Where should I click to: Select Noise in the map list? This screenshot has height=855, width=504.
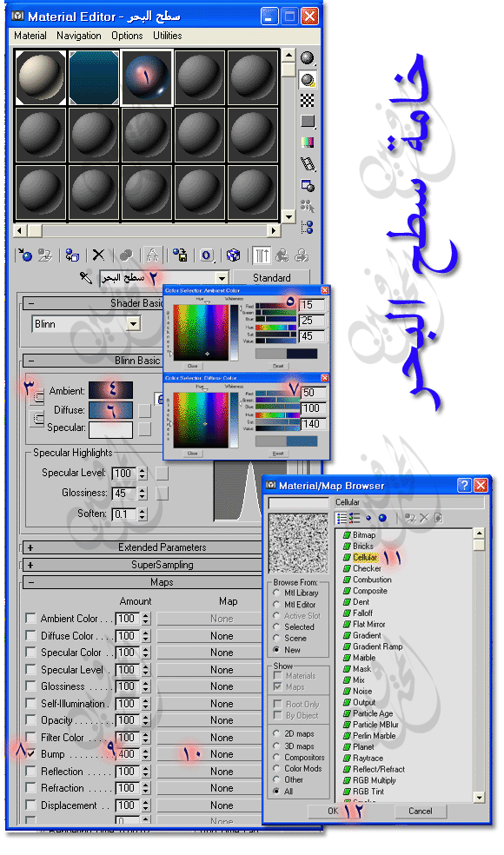click(x=362, y=692)
